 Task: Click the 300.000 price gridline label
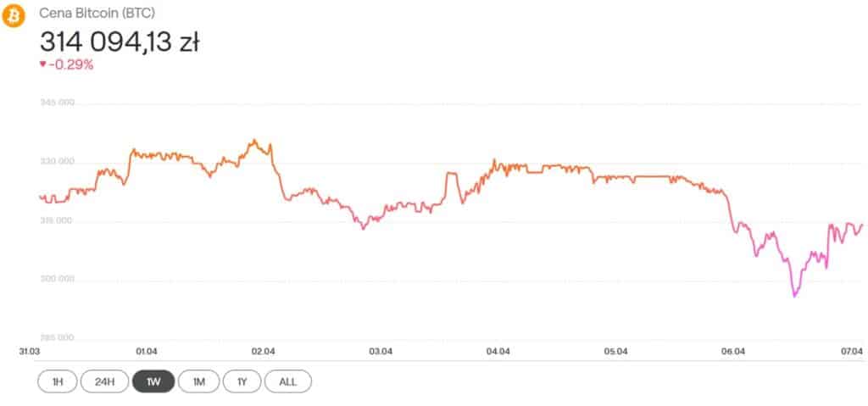(x=57, y=279)
